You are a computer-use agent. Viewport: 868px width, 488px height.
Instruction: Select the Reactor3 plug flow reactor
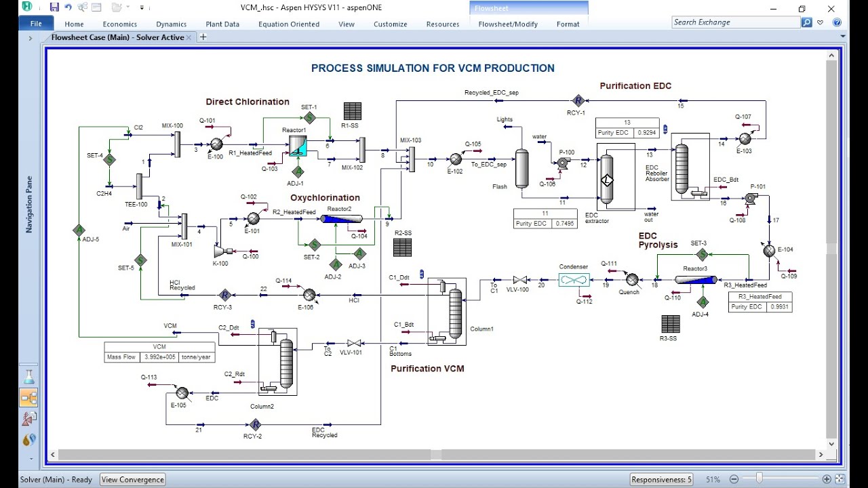pos(696,279)
